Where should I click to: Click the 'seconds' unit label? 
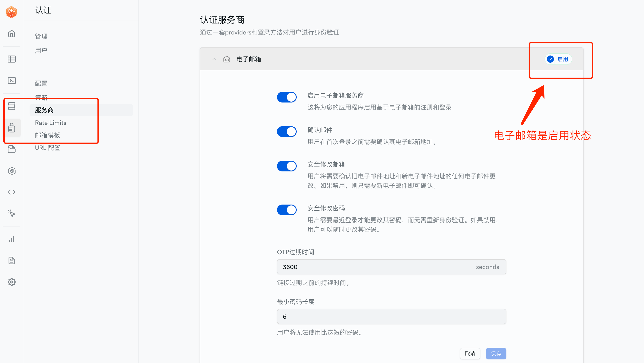pyautogui.click(x=488, y=267)
